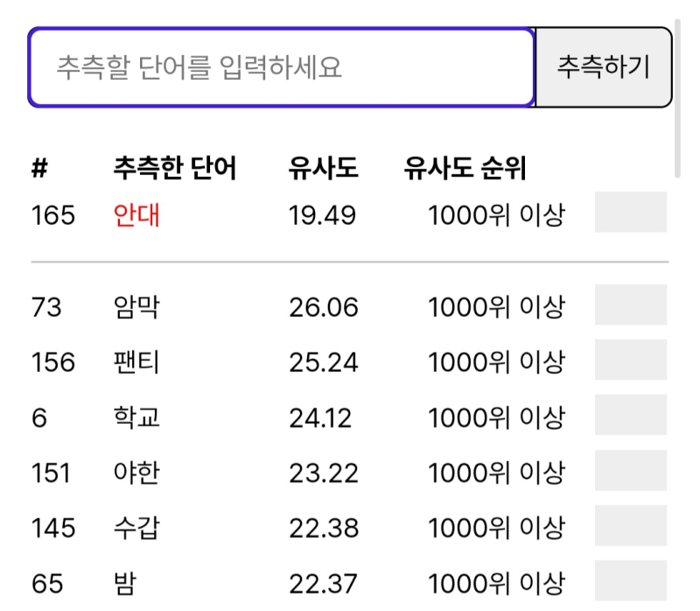Click the rank text in 안대 row

pos(496,215)
